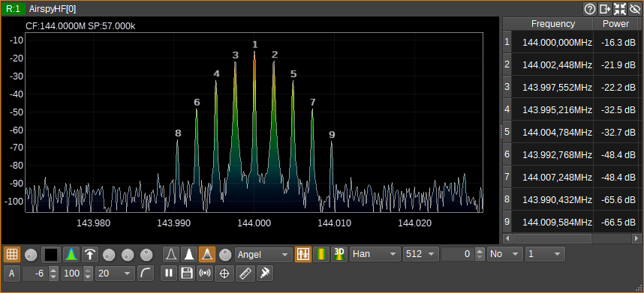Toggle the spectrum grid display button

tap(11, 255)
